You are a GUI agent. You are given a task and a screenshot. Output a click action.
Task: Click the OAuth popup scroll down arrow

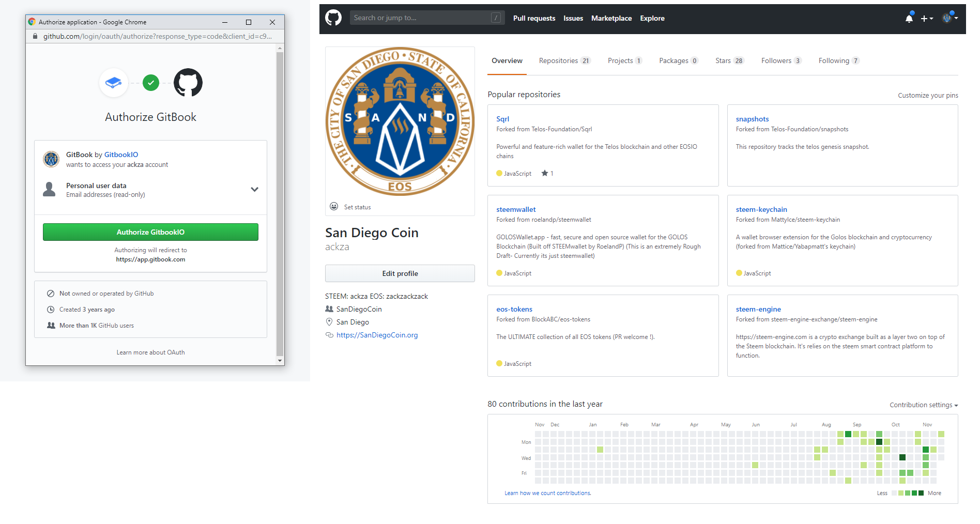[x=280, y=361]
